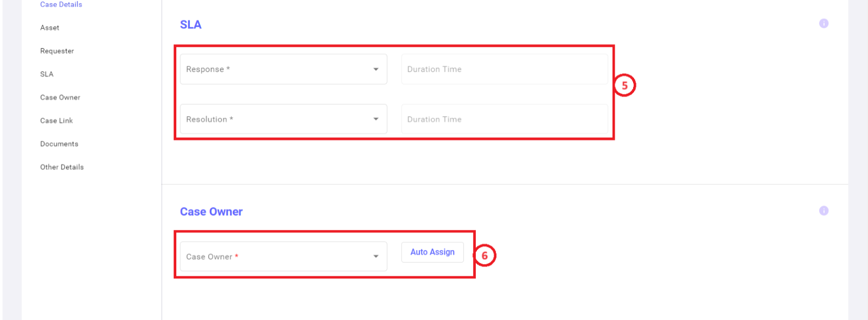
Task: Jump to SLA via sidebar navigation
Action: [x=47, y=74]
